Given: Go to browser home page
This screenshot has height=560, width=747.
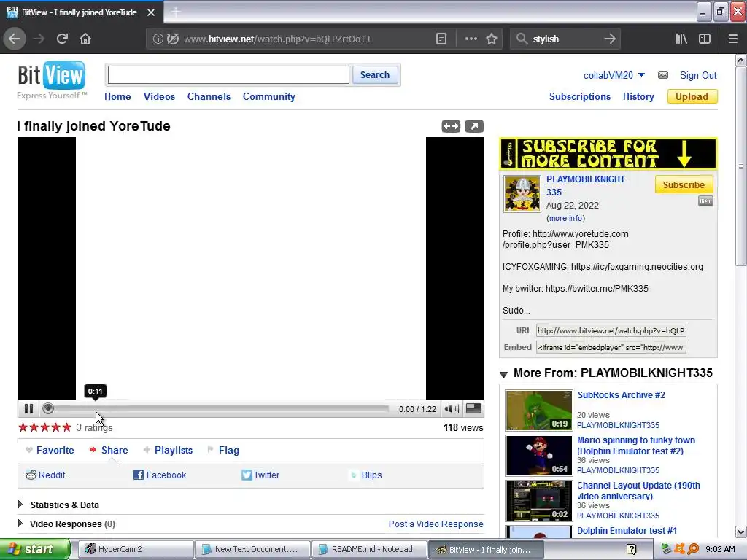Looking at the screenshot, I should click(85, 39).
